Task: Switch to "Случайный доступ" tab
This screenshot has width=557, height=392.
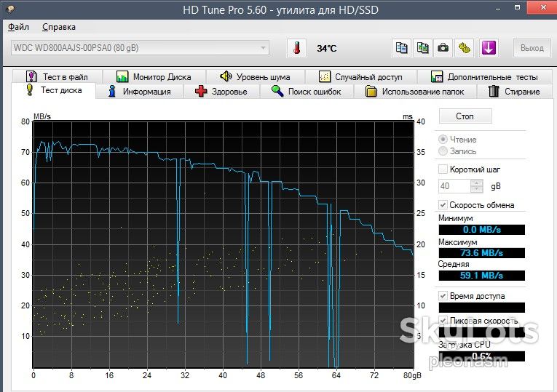Action: [x=361, y=76]
